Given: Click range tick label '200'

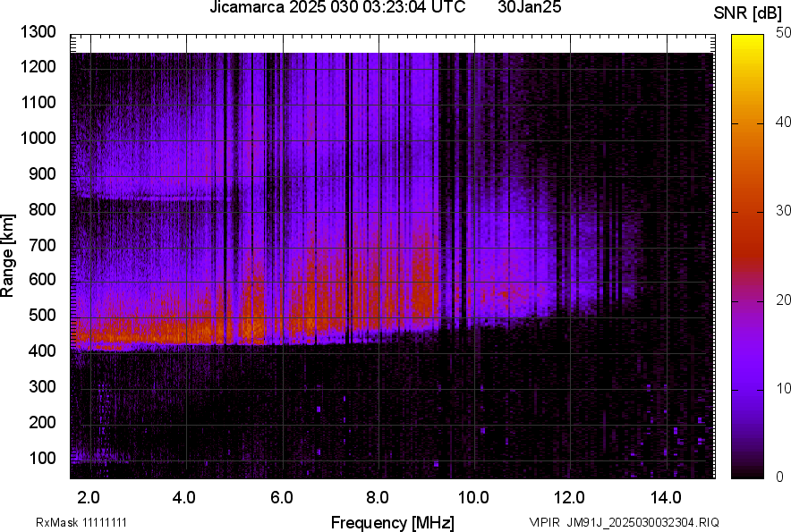Looking at the screenshot, I should 42,422.
